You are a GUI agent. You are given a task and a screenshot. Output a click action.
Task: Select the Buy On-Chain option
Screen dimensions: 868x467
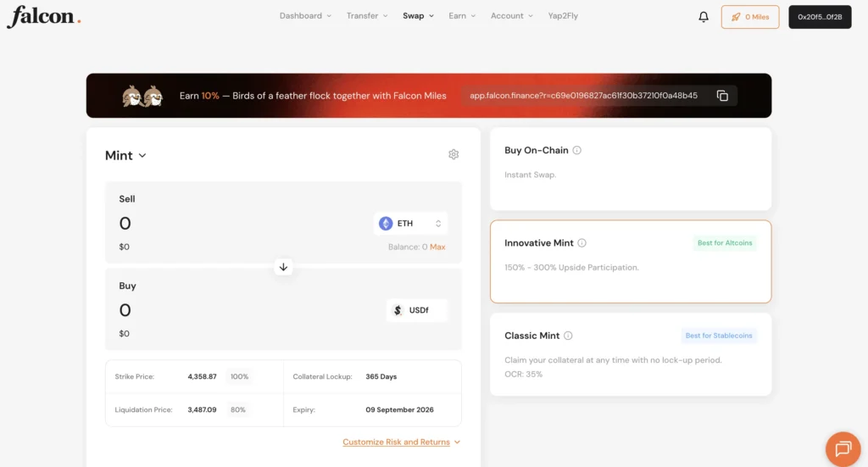pyautogui.click(x=631, y=169)
